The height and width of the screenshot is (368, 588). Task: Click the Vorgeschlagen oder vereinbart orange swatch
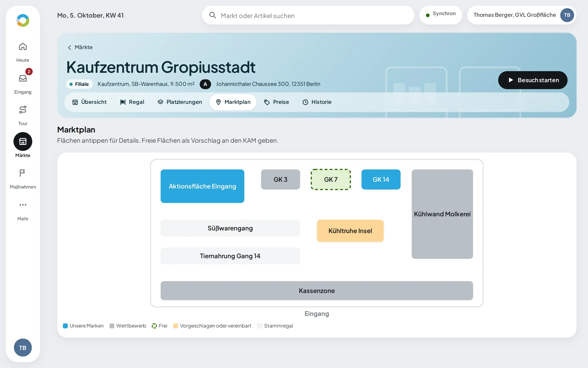(175, 326)
